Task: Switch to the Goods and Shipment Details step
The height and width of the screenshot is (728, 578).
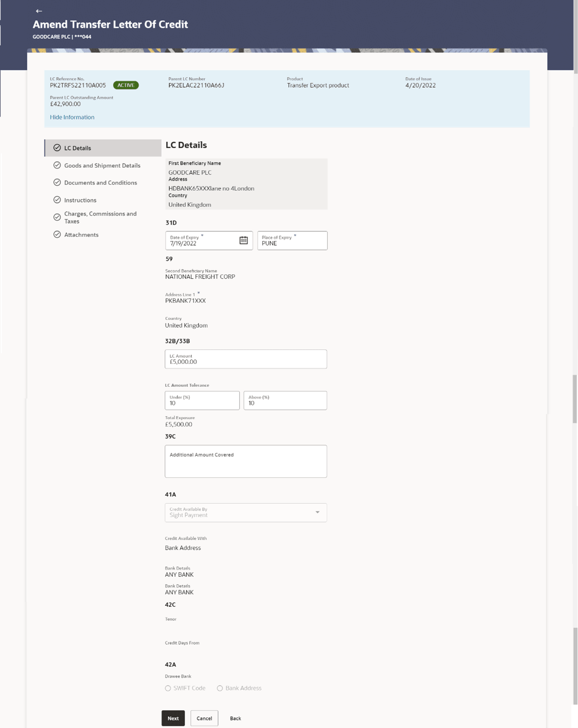Action: (102, 165)
